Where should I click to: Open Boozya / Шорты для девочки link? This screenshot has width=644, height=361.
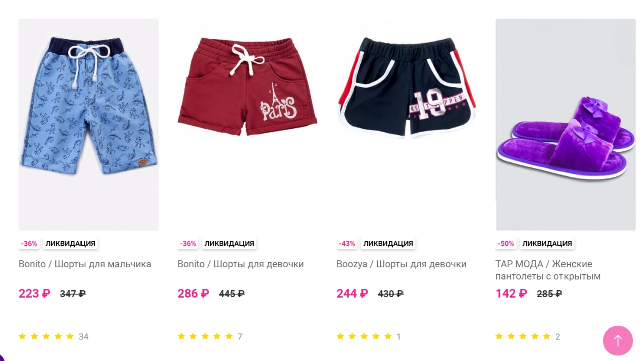[x=401, y=264]
